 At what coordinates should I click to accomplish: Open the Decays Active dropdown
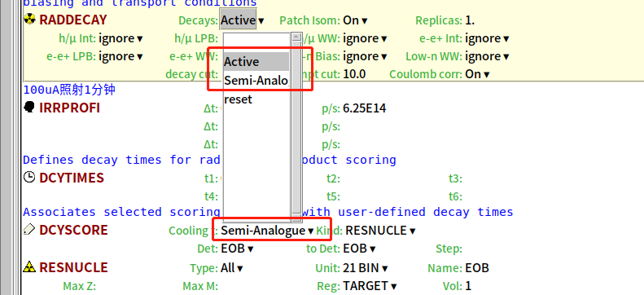[x=243, y=20]
